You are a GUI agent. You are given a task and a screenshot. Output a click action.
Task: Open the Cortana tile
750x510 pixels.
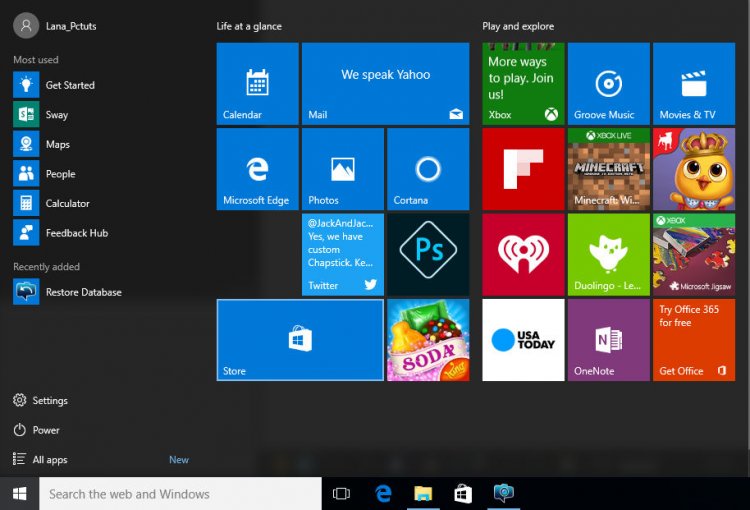(x=428, y=169)
